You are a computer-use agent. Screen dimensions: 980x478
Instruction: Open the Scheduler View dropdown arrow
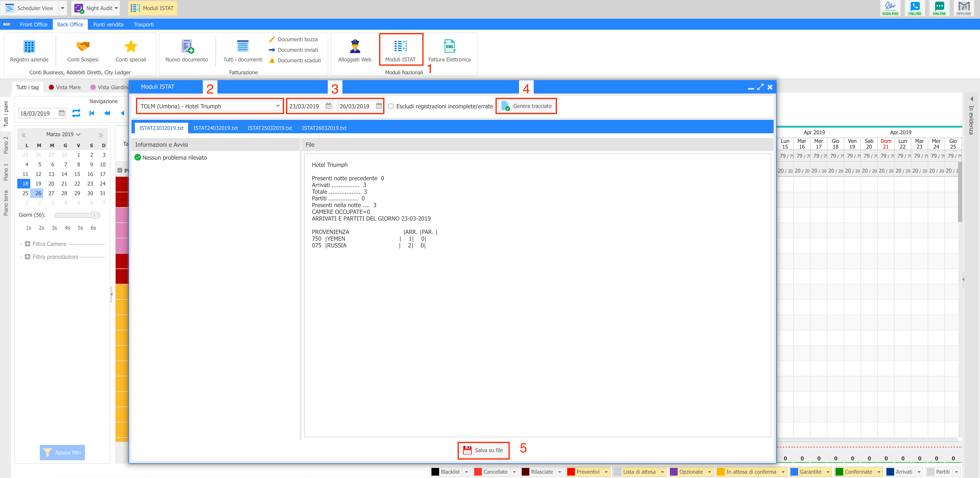tap(62, 8)
